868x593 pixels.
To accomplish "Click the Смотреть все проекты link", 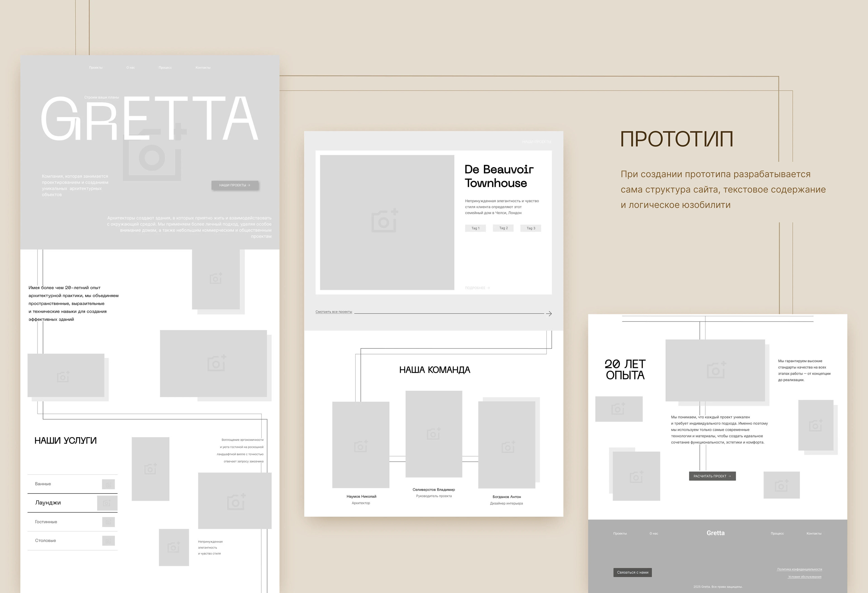I will (334, 312).
